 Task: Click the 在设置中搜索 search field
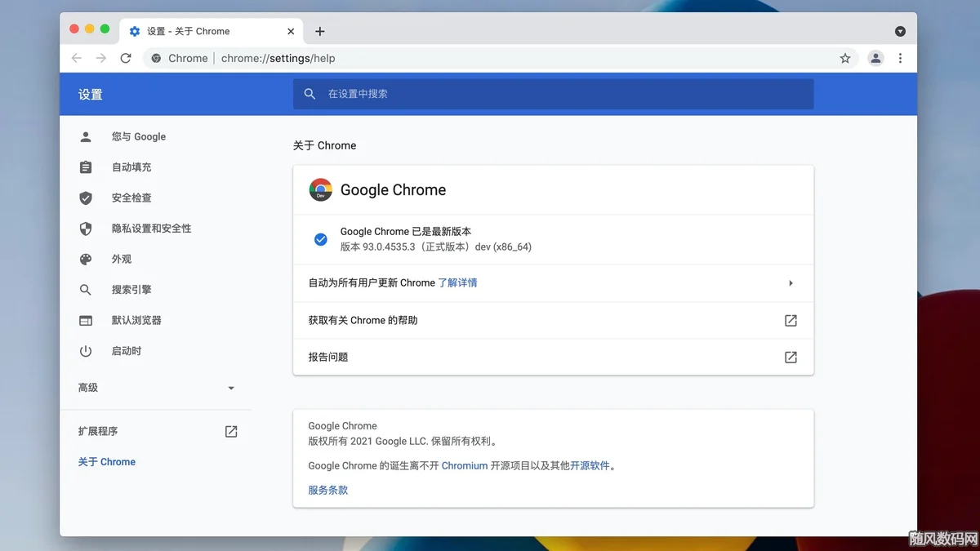(553, 94)
